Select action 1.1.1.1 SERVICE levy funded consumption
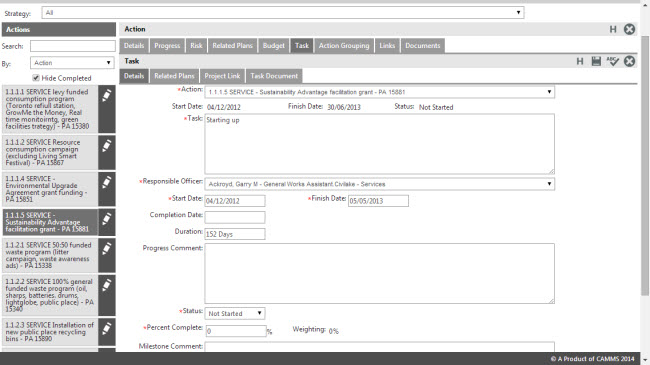650x365 pixels. [50, 109]
